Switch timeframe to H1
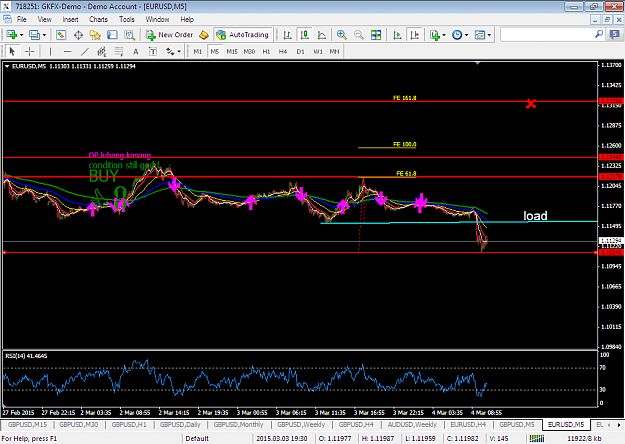The image size is (625, 444). pos(266,51)
